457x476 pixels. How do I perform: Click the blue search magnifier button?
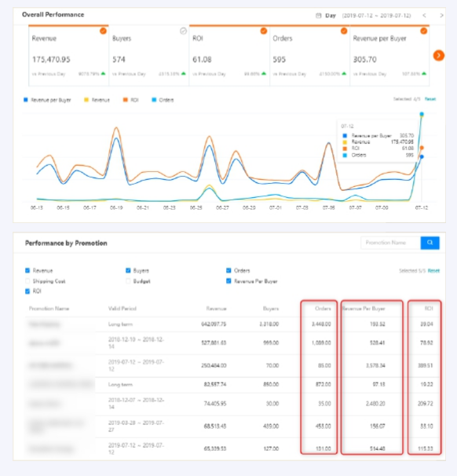click(430, 243)
